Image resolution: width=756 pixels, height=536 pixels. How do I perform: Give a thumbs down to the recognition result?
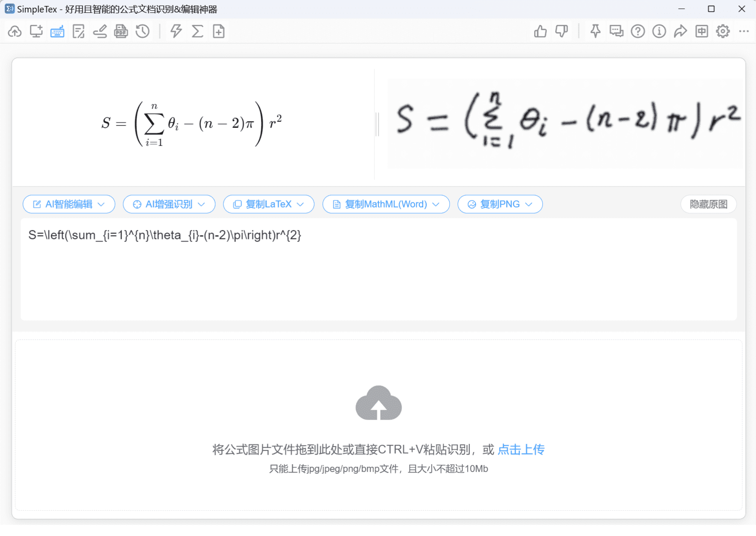pos(562,31)
